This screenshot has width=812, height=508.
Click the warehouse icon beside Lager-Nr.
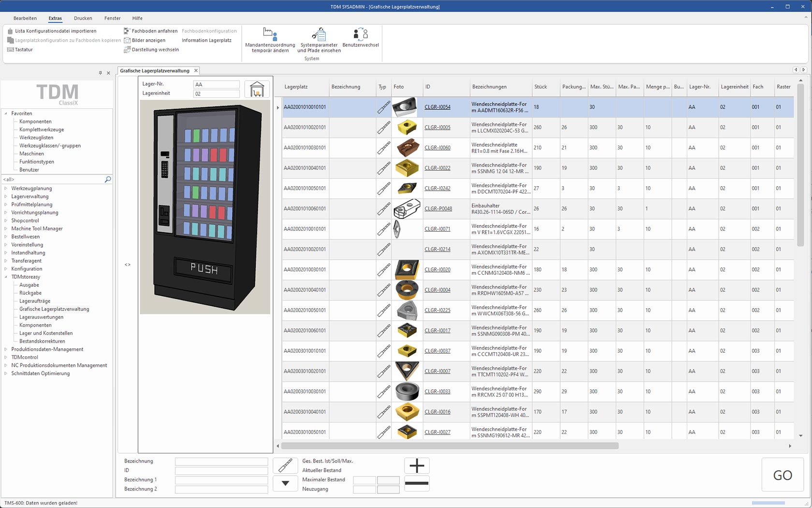tap(257, 89)
